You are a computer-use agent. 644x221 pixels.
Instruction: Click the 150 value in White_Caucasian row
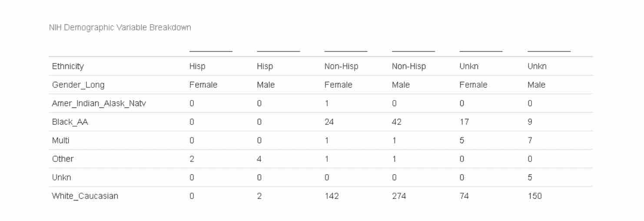[535, 196]
